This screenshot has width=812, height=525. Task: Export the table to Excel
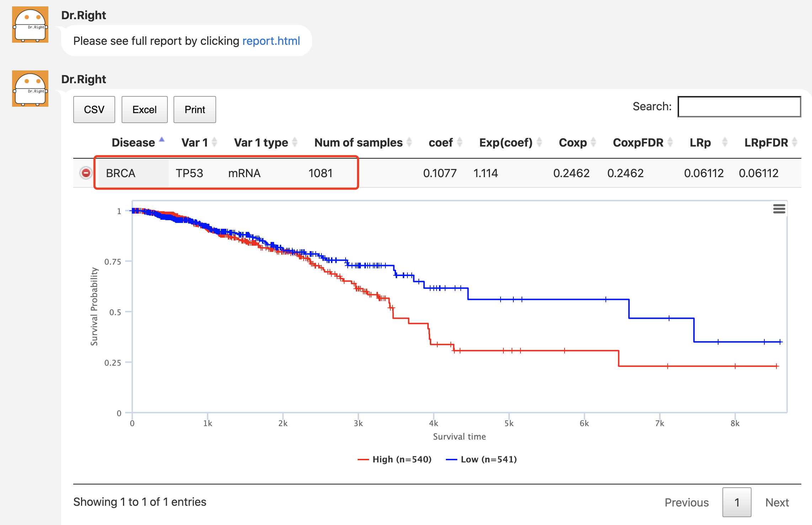(144, 110)
